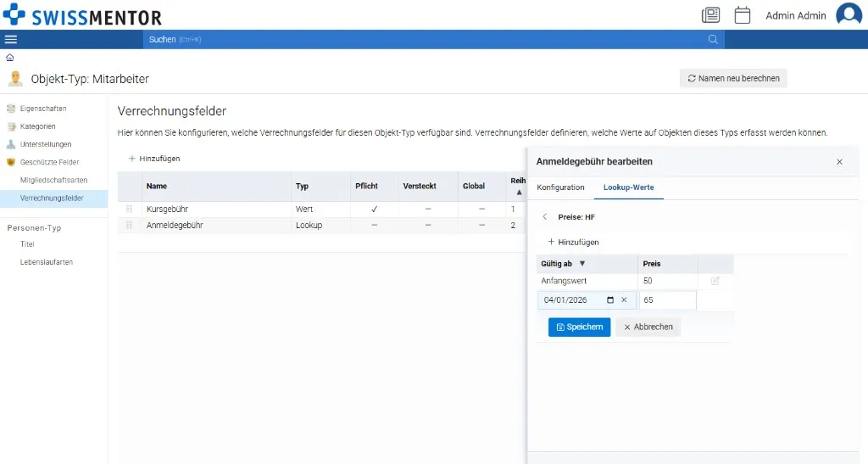
Task: Open Geschützte Felder in sidebar
Action: (x=50, y=162)
